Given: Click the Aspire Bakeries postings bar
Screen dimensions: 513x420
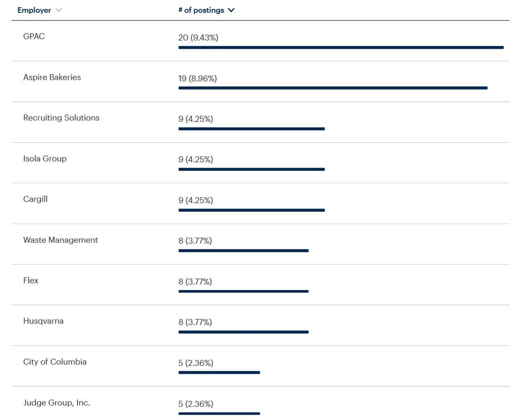Looking at the screenshot, I should (333, 88).
